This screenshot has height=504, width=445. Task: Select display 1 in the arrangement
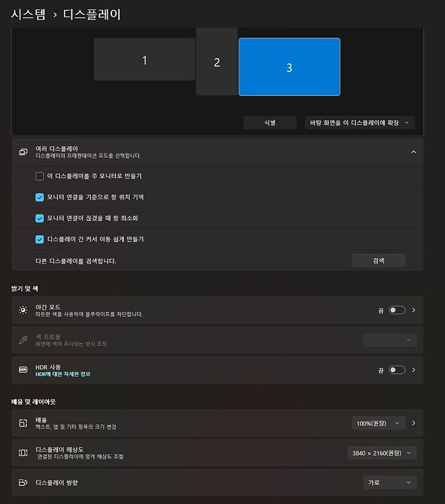pyautogui.click(x=144, y=60)
